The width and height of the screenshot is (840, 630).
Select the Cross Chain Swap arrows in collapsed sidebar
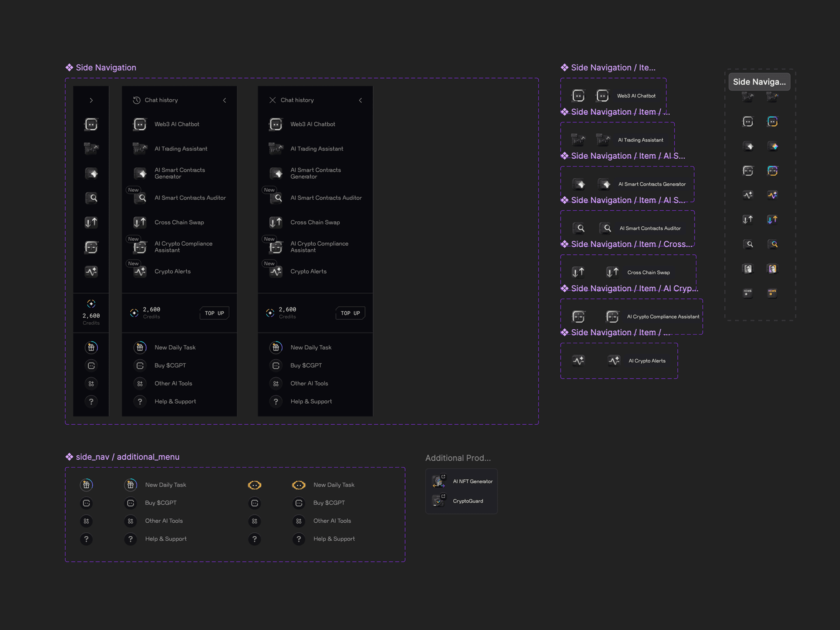coord(91,222)
